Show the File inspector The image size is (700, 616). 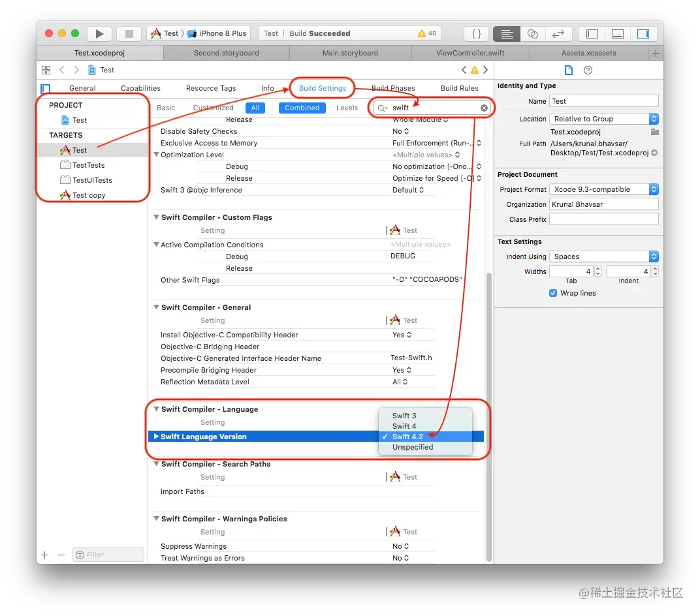pos(568,70)
